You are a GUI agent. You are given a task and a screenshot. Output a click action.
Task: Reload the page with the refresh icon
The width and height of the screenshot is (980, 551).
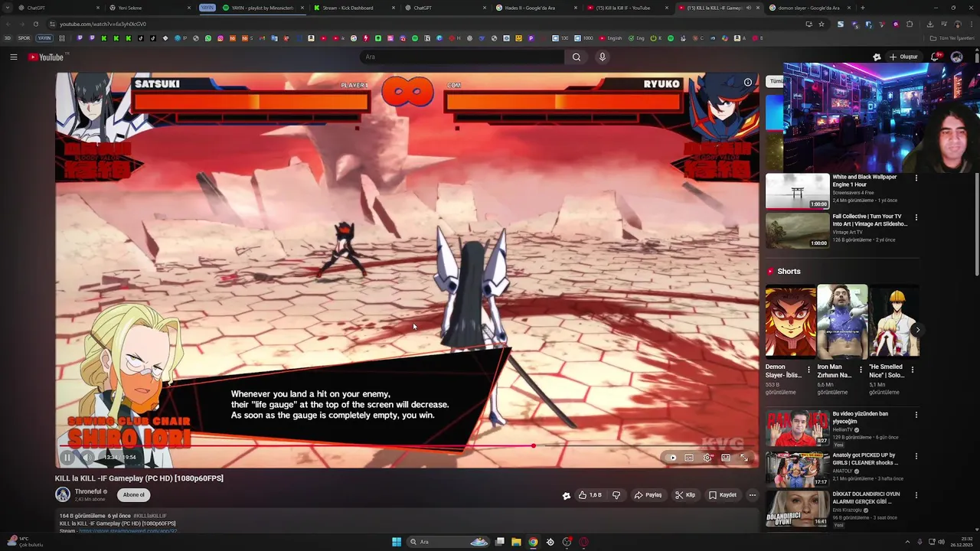click(x=35, y=24)
